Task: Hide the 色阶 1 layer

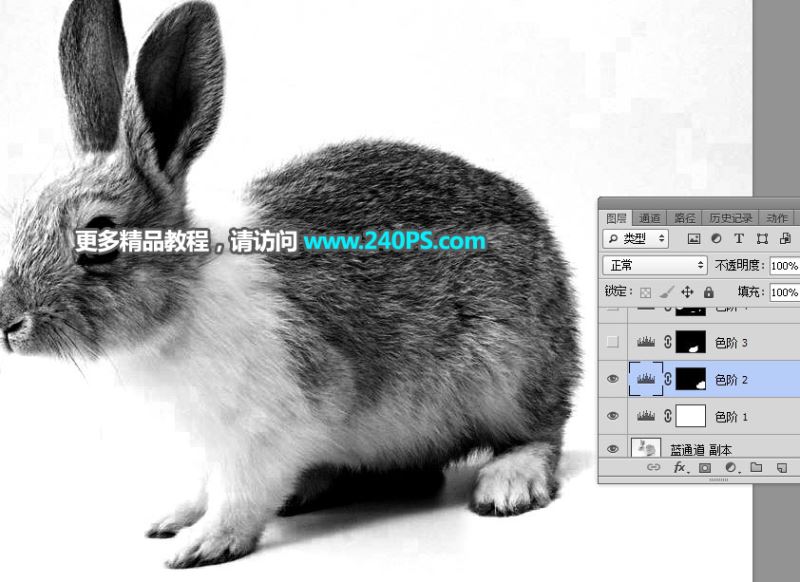Action: pos(613,416)
